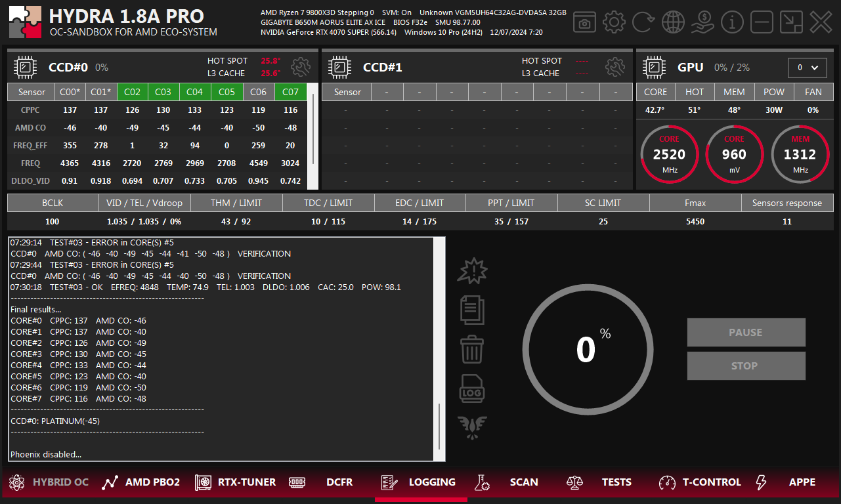Expand the GPU index dropdown
Screen dimensions: 841x504
(807, 68)
